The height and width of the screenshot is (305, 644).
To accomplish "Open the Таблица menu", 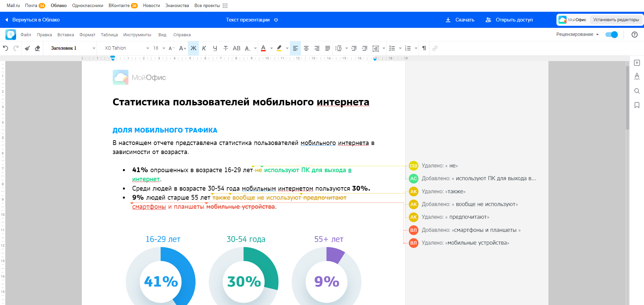I will [x=109, y=35].
